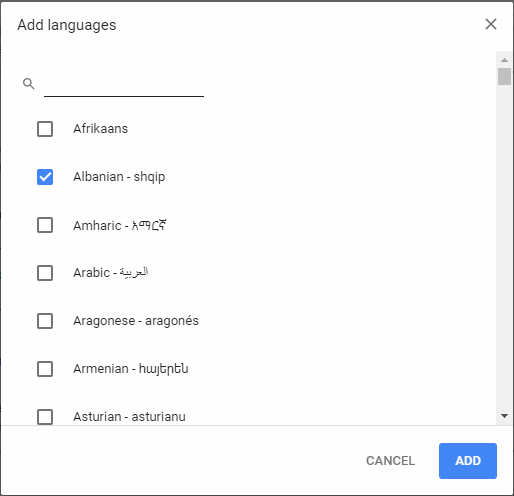The image size is (514, 496).
Task: Click the CANCEL button
Action: (390, 461)
